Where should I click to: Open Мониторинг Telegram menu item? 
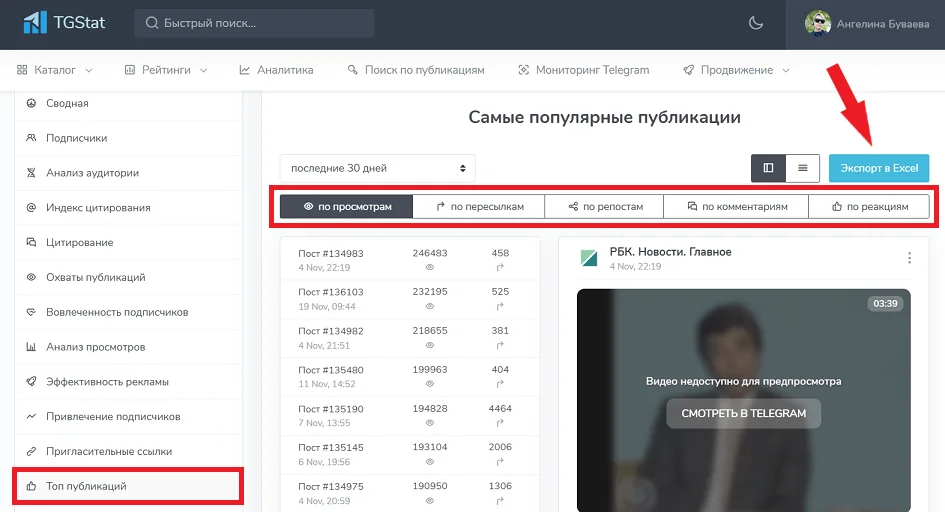pos(584,70)
